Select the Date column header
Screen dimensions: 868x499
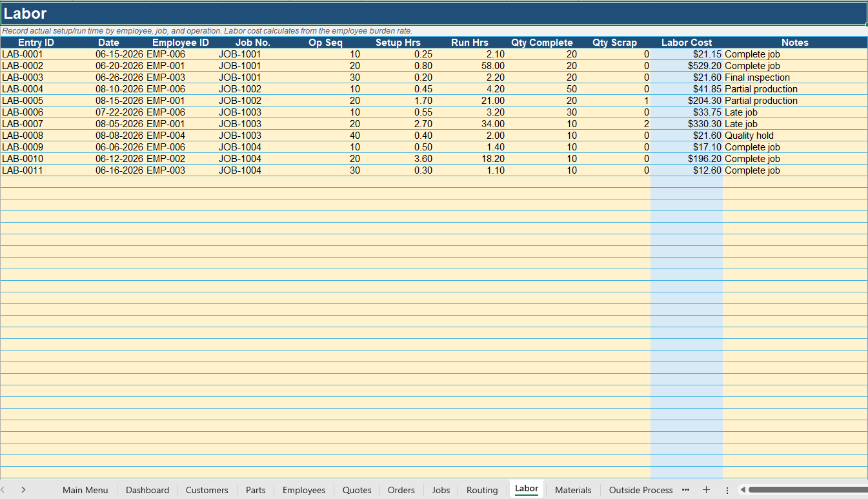(108, 43)
